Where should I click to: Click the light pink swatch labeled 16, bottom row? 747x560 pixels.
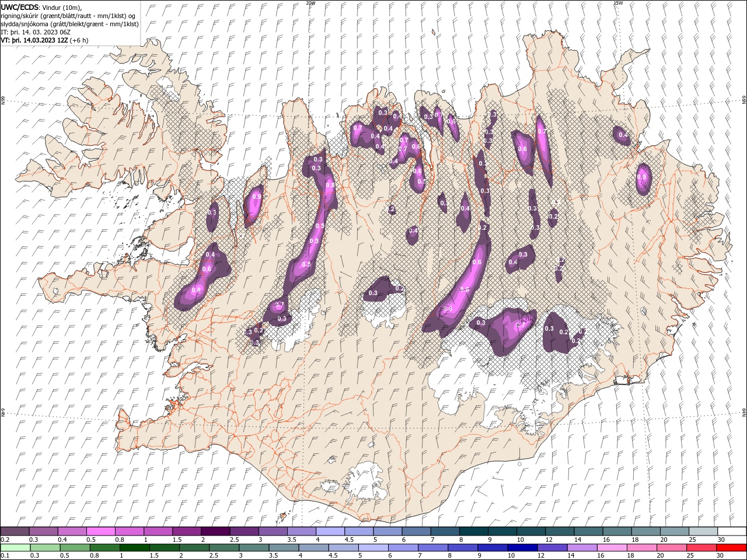coord(611,548)
